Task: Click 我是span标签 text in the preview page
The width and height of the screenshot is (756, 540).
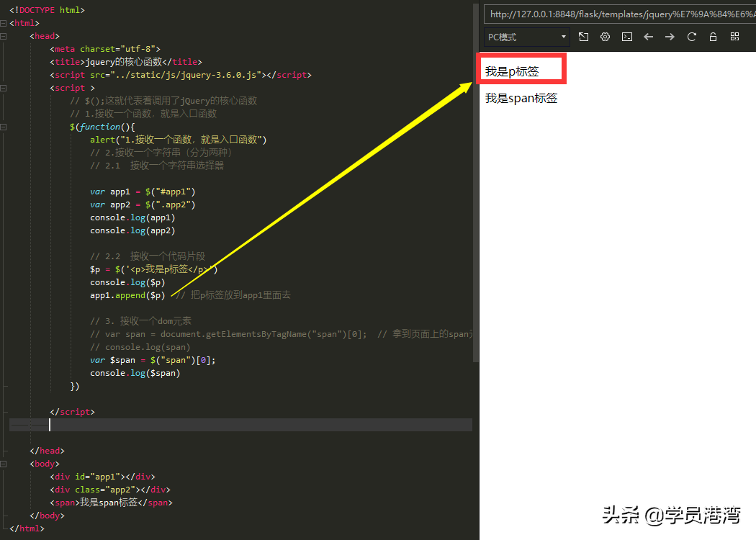Action: point(521,99)
